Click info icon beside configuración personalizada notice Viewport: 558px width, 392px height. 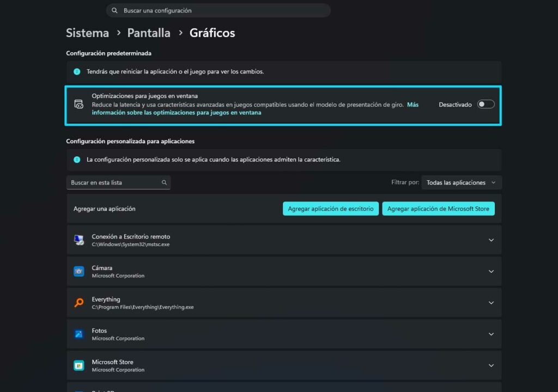77,160
